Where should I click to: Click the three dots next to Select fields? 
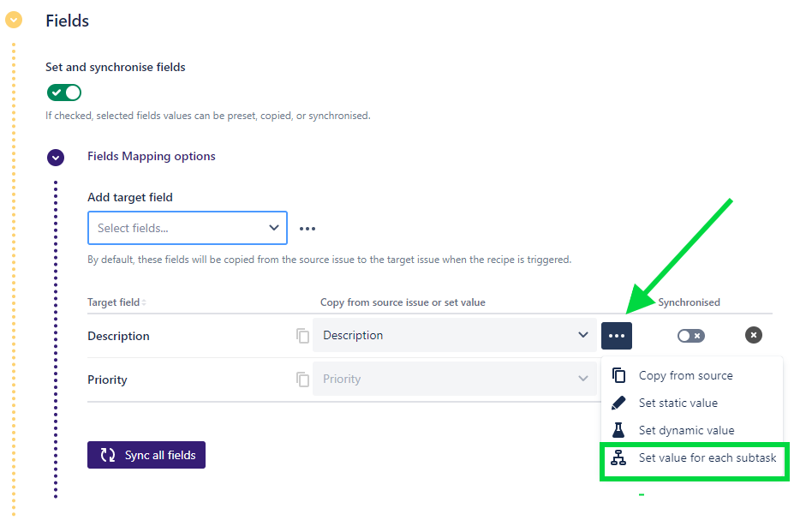[307, 229]
